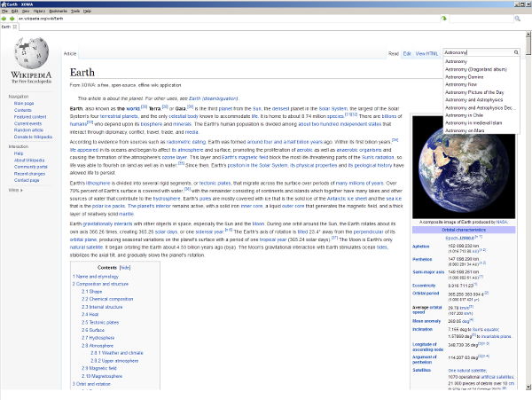This screenshot has width=532, height=400.
Task: Expand the Wikis section in sidebar
Action: coord(15,190)
